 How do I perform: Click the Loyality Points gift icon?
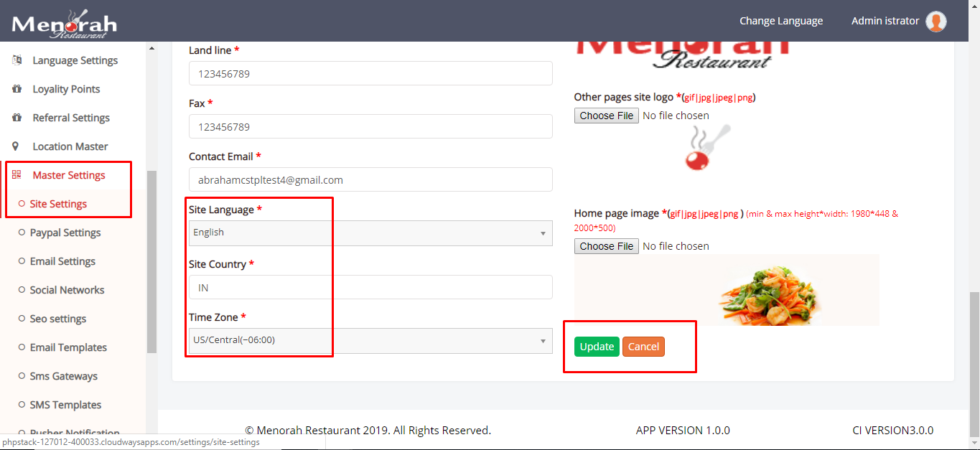tap(17, 89)
